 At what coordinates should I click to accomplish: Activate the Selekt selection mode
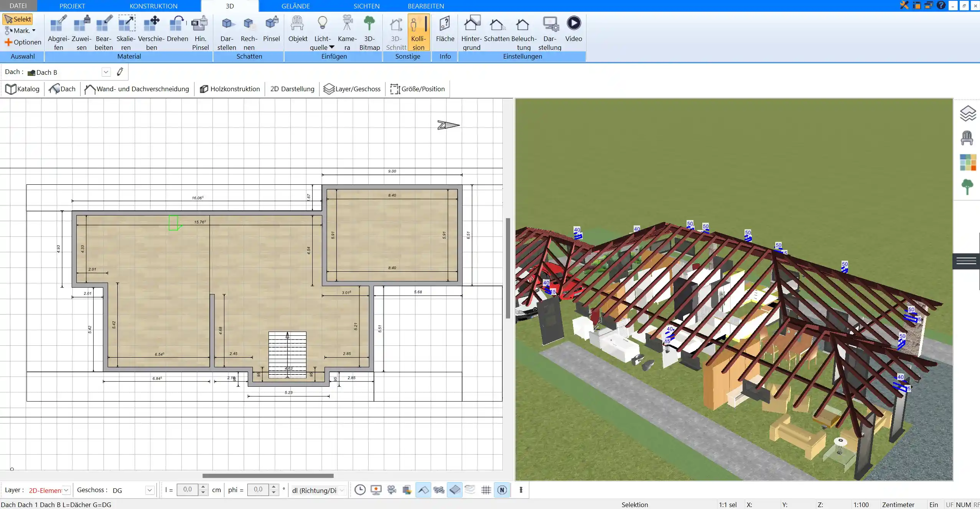coord(18,19)
